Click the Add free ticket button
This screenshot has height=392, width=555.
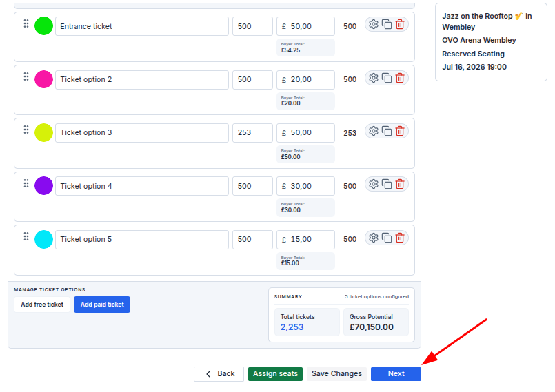point(42,305)
